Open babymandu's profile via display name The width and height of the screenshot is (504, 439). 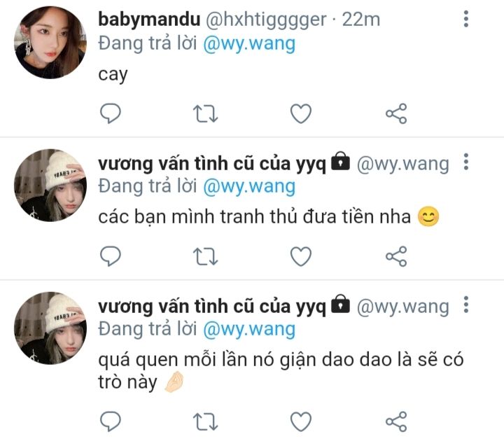149,20
